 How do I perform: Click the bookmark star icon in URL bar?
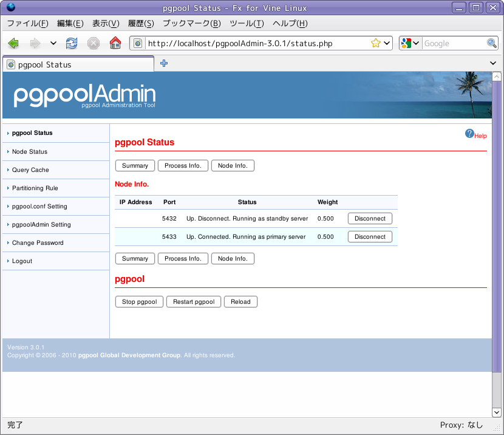pos(376,43)
